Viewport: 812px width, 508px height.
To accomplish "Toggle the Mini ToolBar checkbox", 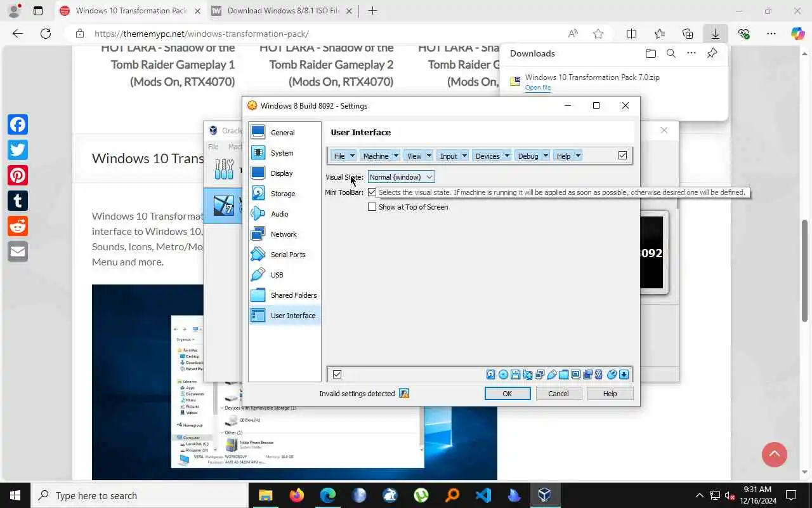I will pyautogui.click(x=372, y=192).
